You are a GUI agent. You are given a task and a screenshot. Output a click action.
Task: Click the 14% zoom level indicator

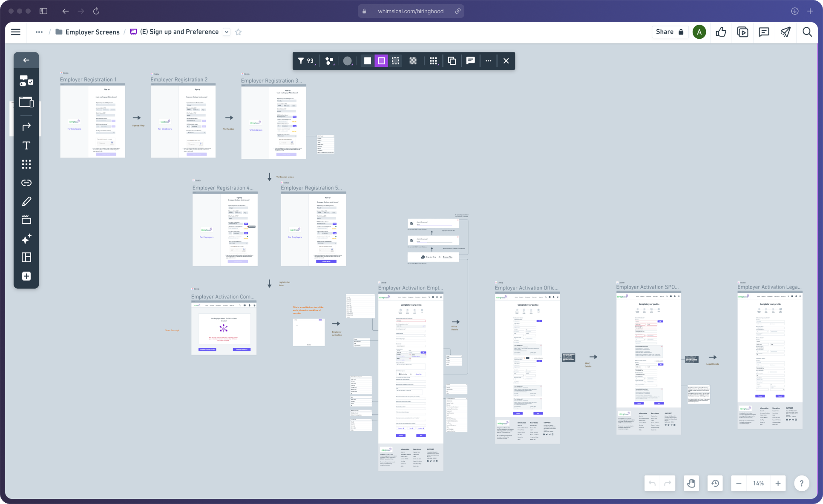point(758,483)
